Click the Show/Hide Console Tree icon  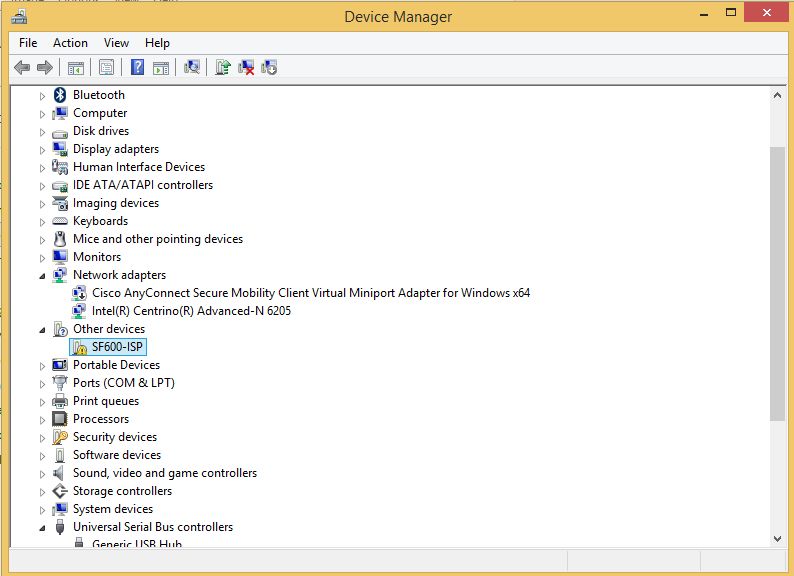click(x=75, y=67)
